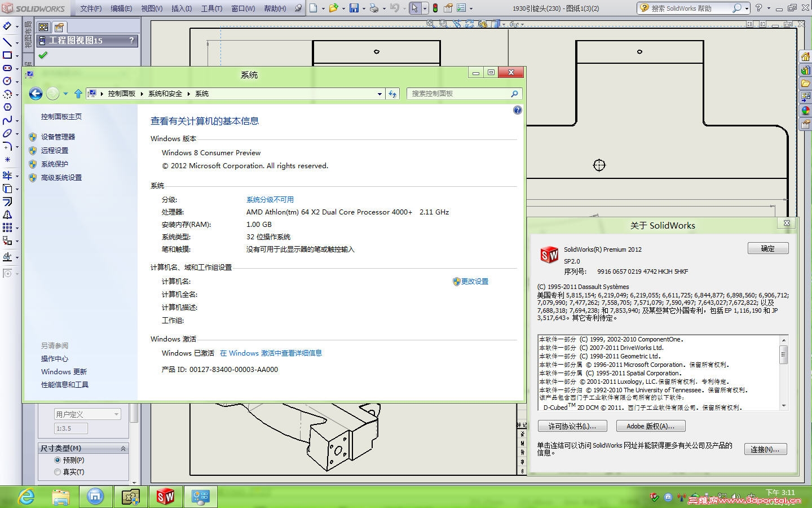Select the 预测(P) radio button
The image size is (812, 508).
point(58,460)
